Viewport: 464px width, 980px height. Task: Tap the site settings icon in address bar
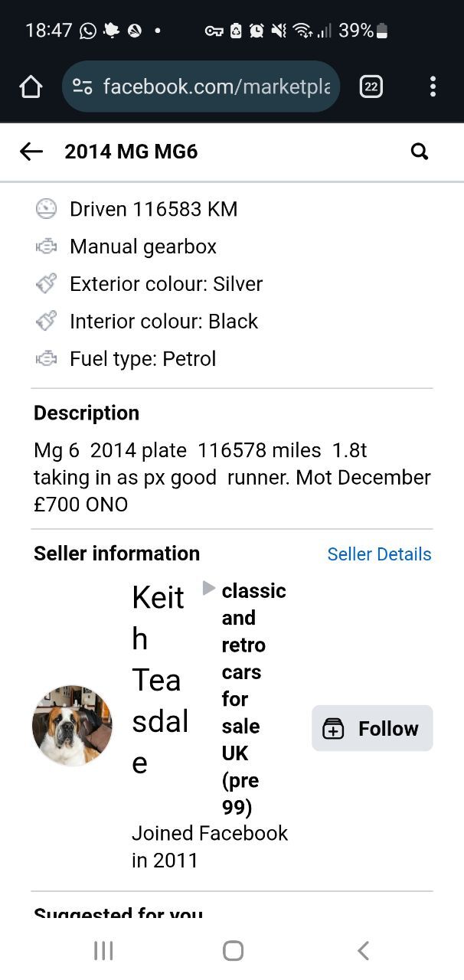click(x=83, y=87)
